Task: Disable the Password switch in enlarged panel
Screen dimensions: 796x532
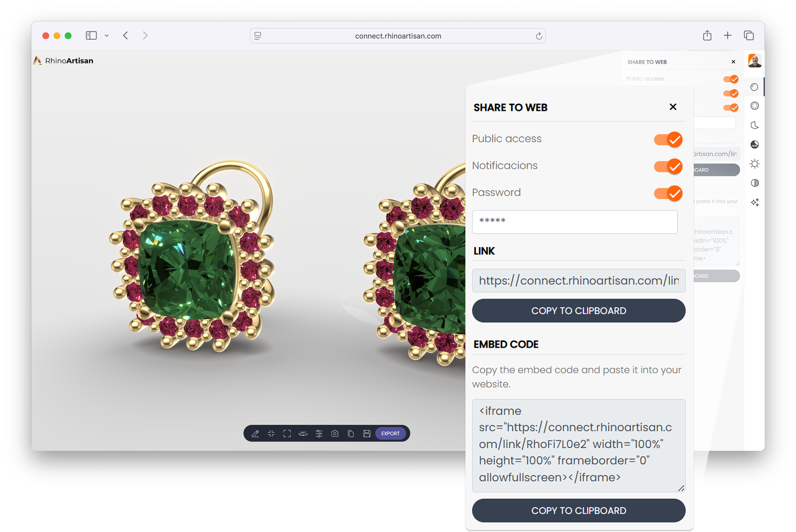Action: [668, 193]
